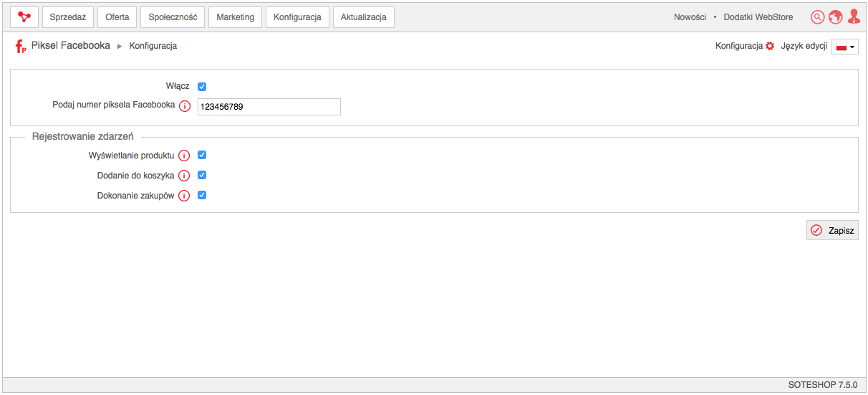Open the Dodatki WebStore link
Viewport: 868px width, 395px height.
(758, 17)
